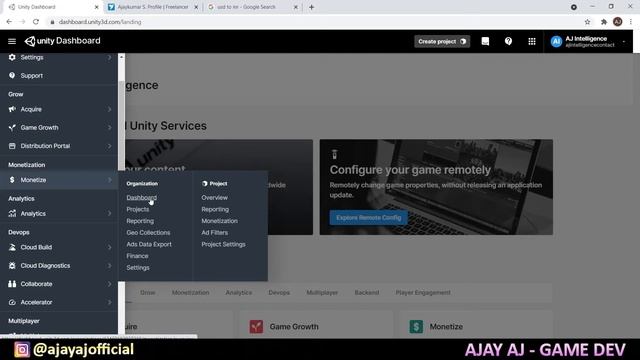Select Geo Collections menu item
The height and width of the screenshot is (360, 640).
click(148, 232)
